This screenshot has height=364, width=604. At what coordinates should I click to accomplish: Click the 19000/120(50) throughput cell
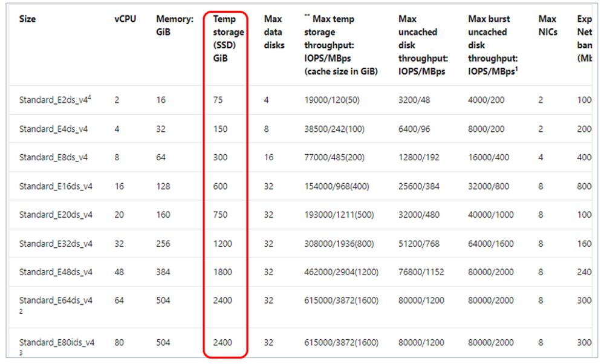tap(332, 100)
